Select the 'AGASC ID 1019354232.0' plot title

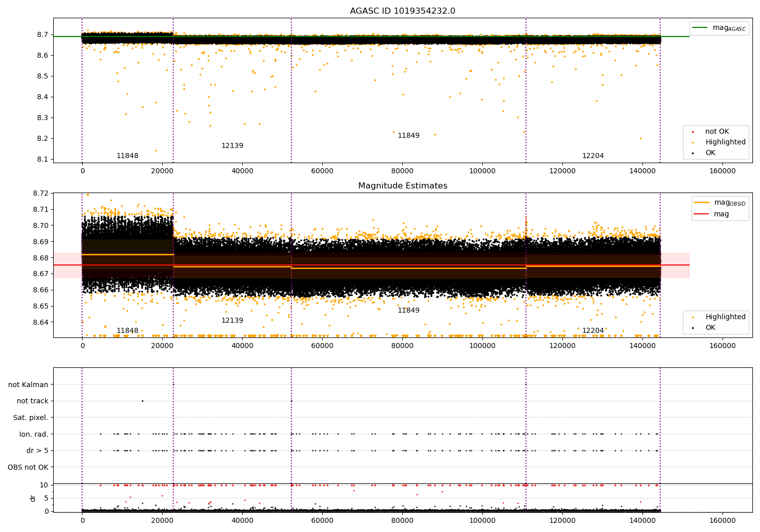click(402, 11)
